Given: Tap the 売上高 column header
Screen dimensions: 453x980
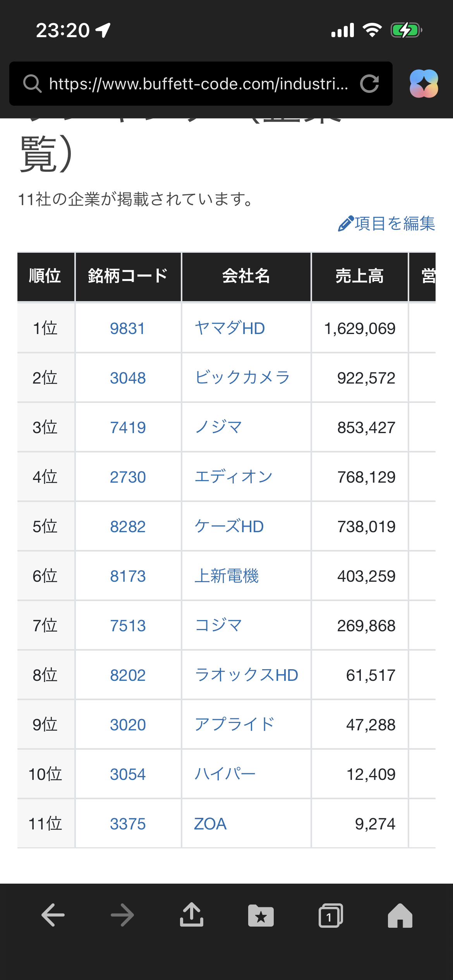Looking at the screenshot, I should pos(360,276).
